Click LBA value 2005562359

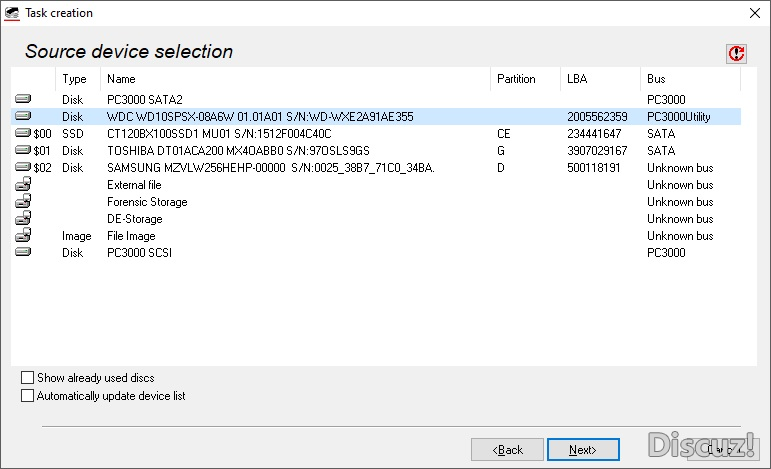coord(597,117)
